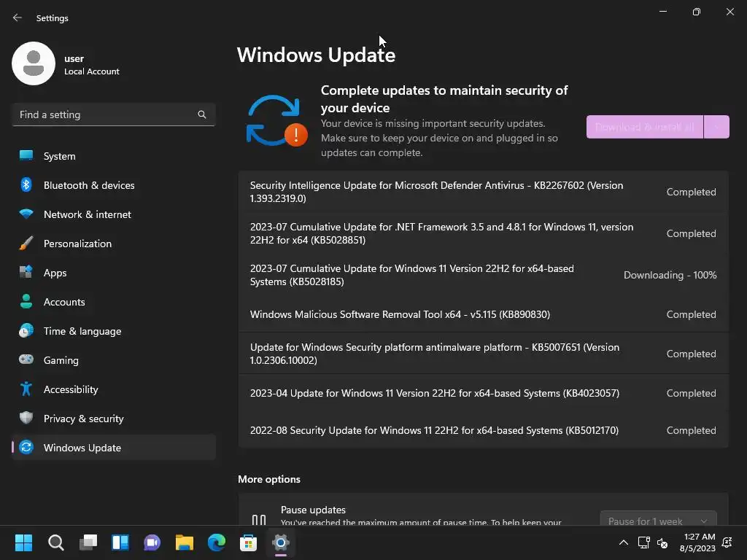Screen dimensions: 747x560
Task: Click the Pause updates icon
Action: point(259,519)
